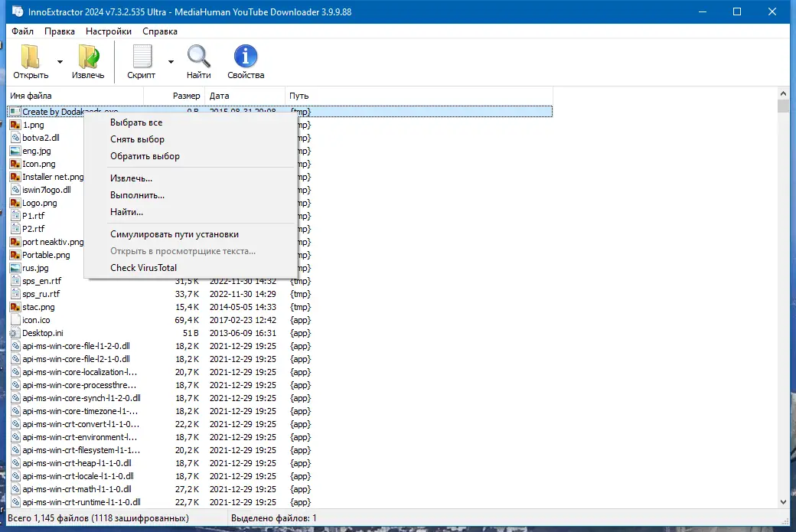The width and height of the screenshot is (796, 532).
Task: Click the stac.png file icon
Action: tap(15, 307)
